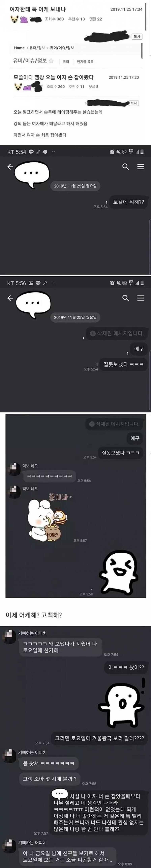
Task: Click the 복사 button below the 2019.11.25 17:34 post
Action: (136, 36)
